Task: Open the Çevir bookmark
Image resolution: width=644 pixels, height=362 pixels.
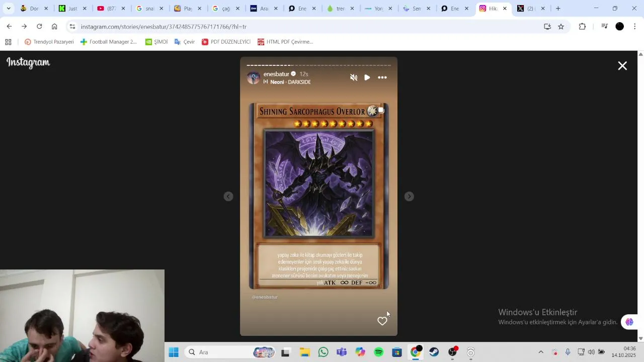Action: 185,42
